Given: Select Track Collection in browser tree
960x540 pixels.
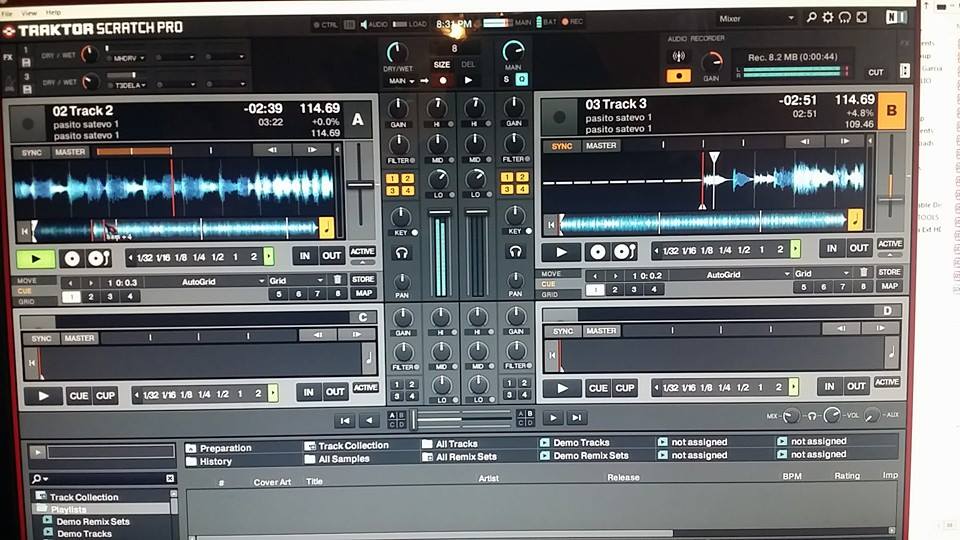Looking at the screenshot, I should (x=84, y=497).
